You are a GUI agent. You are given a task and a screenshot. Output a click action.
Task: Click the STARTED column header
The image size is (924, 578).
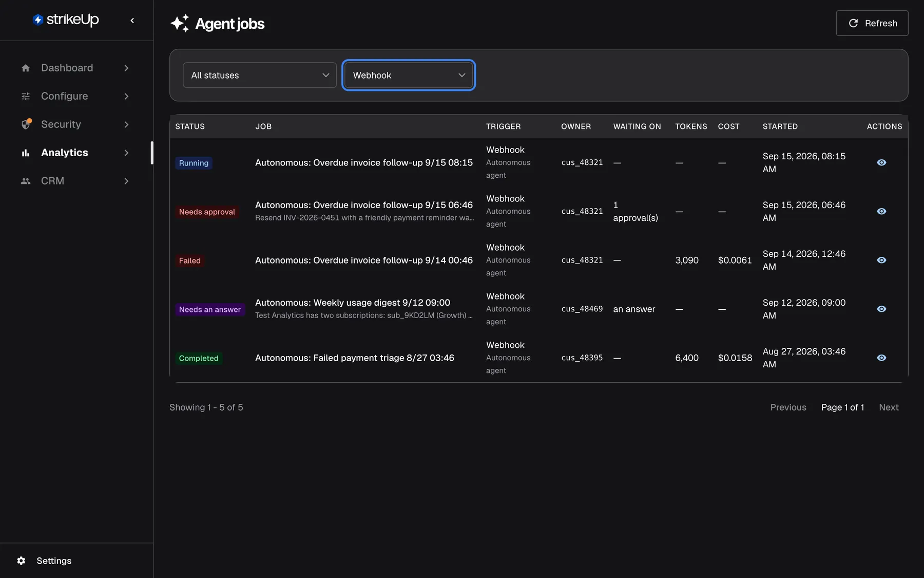tap(780, 126)
